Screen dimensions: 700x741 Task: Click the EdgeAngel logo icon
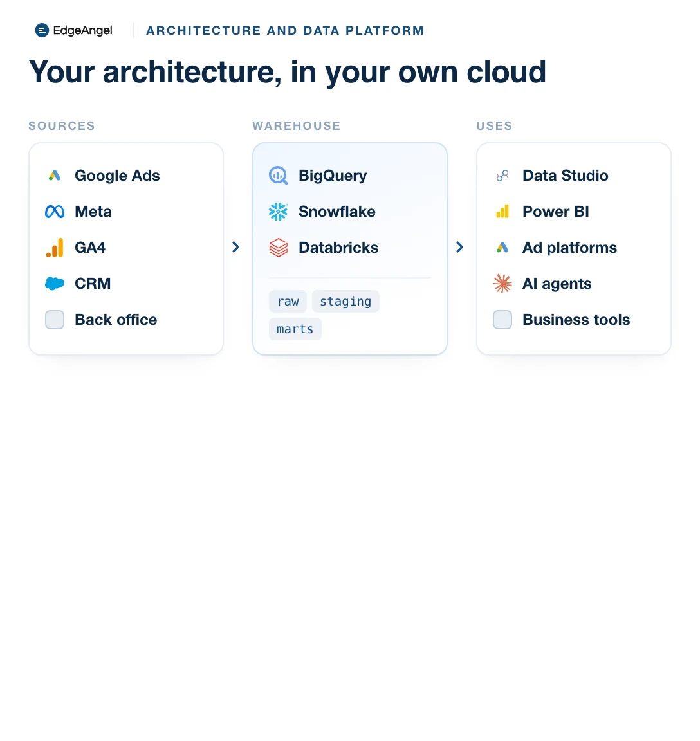[x=42, y=30]
